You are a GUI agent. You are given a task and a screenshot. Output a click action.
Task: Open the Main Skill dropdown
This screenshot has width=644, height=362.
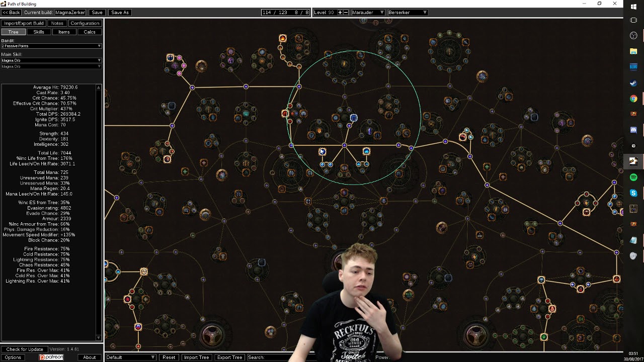(x=51, y=60)
